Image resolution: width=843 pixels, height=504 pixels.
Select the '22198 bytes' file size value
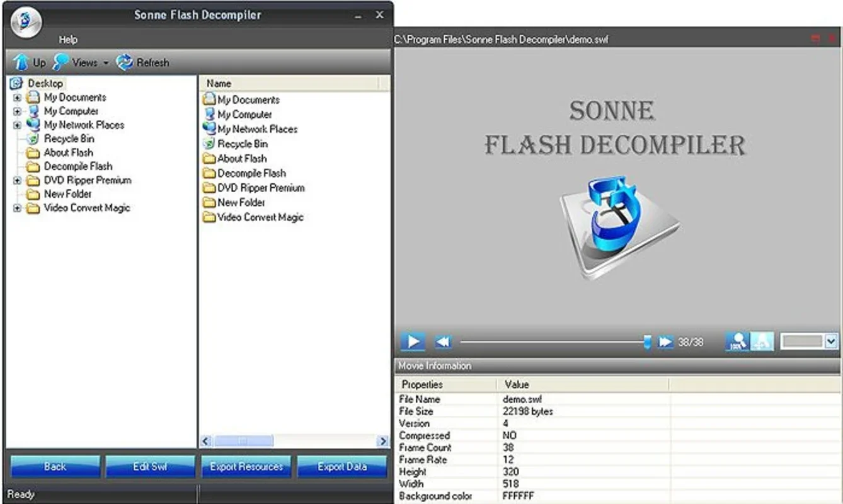click(x=528, y=411)
